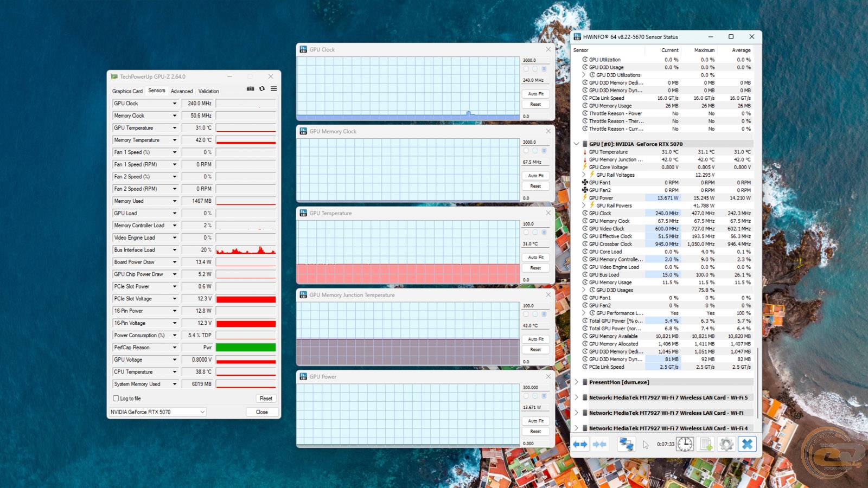The image size is (868, 488).
Task: Expand the PresentMon [dwm.exe] group
Action: 576,382
